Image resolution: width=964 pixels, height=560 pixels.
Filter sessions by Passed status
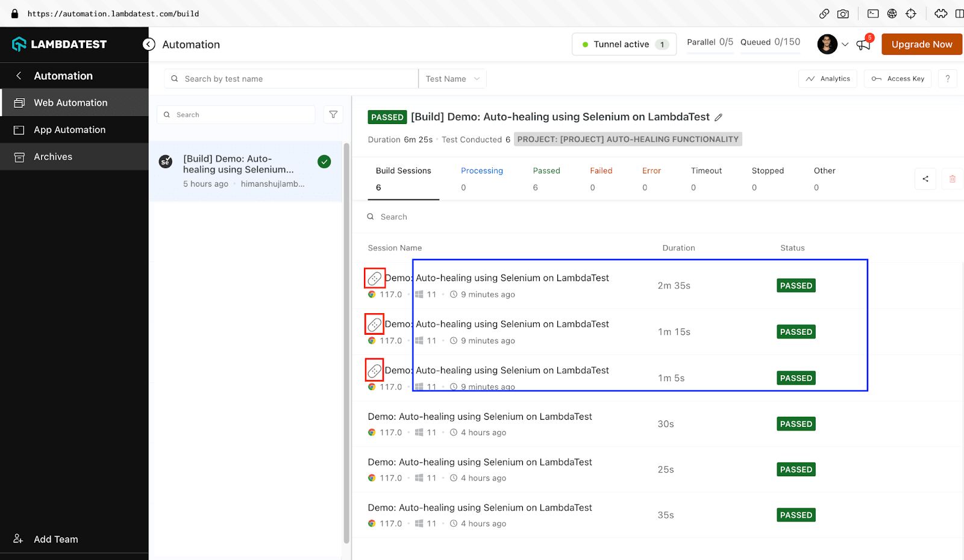click(546, 170)
